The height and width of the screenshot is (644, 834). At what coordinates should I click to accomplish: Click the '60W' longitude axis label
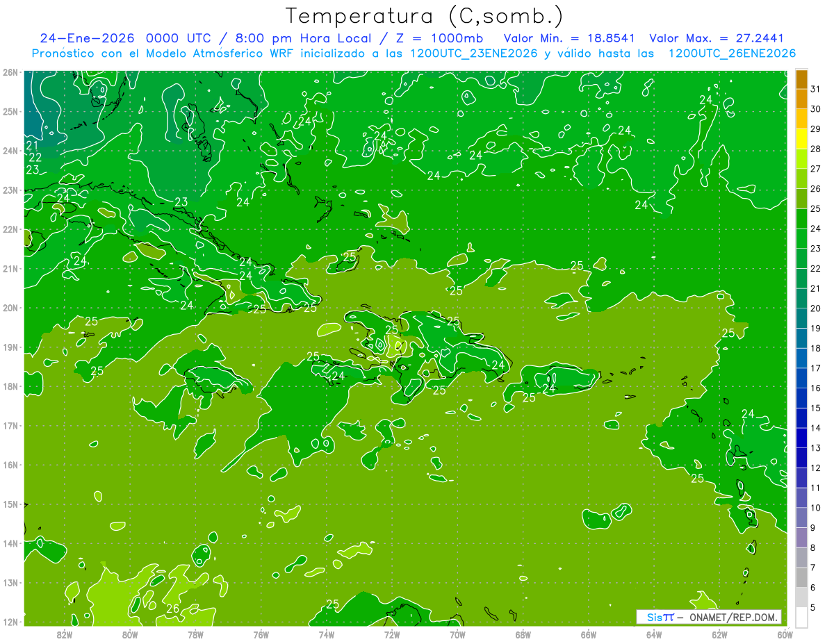785,634
